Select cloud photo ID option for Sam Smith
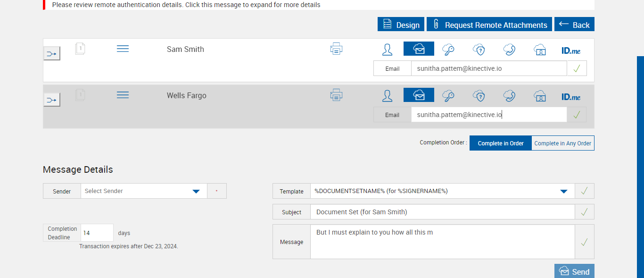 pos(540,50)
